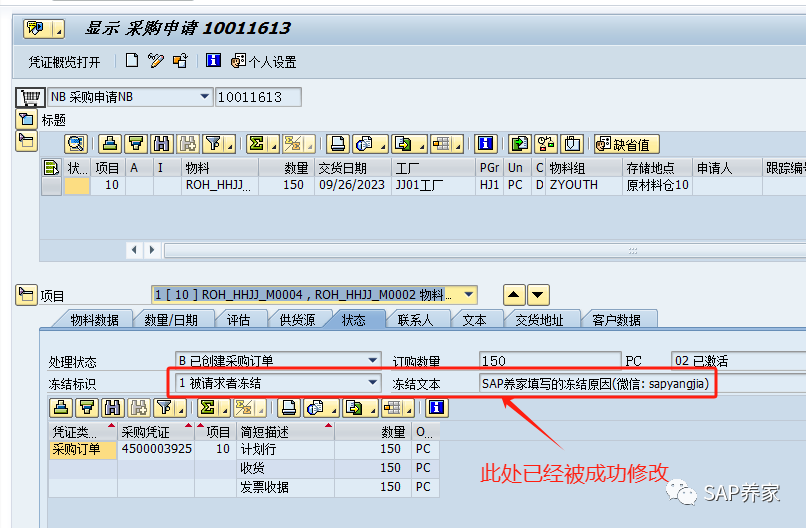Click blue info icon in item overview toolbar
The height and width of the screenshot is (528, 806).
coord(485,144)
